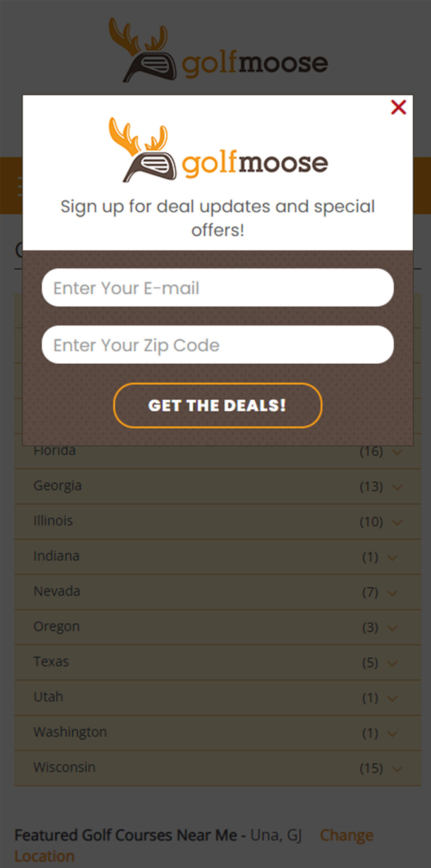Focus the Enter Your Zip Code field
This screenshot has width=431, height=868.
point(217,345)
